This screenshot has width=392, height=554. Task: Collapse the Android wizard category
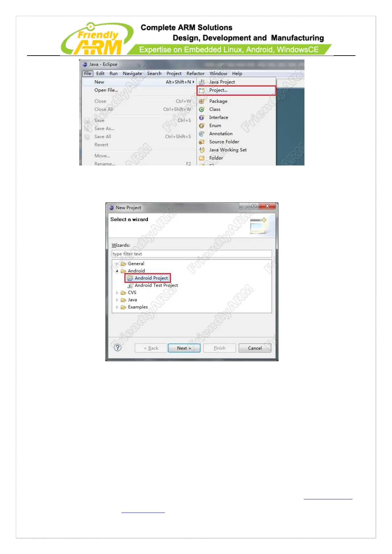pos(117,271)
